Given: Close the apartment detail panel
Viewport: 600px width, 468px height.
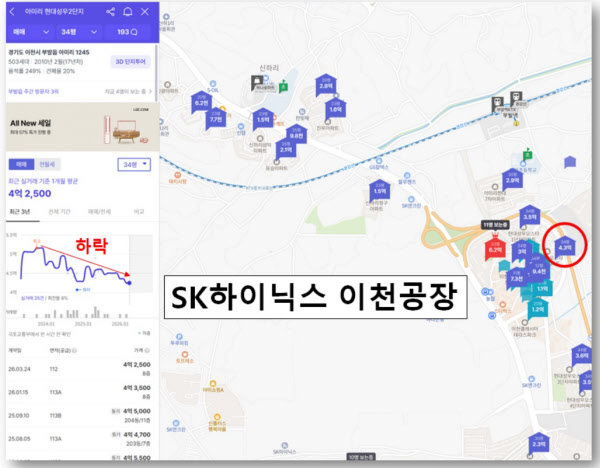Looking at the screenshot, I should point(145,12).
